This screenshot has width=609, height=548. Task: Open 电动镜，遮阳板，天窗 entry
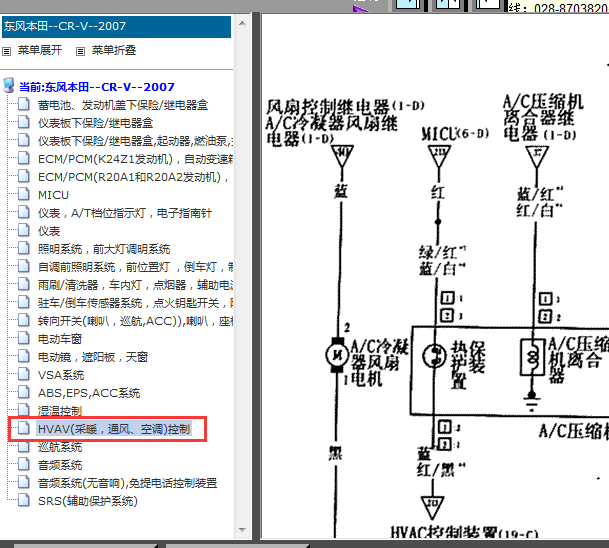(92, 357)
